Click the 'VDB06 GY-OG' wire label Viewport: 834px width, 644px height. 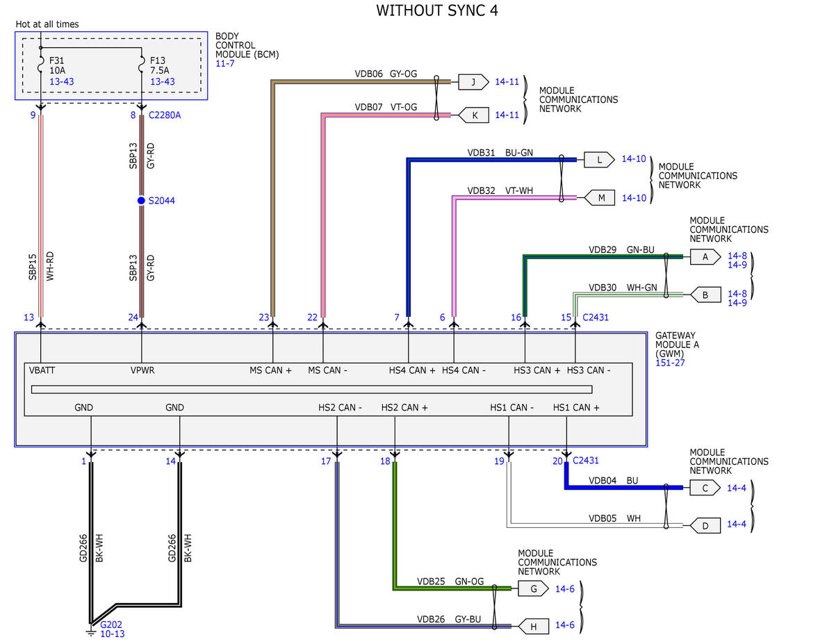pos(386,73)
